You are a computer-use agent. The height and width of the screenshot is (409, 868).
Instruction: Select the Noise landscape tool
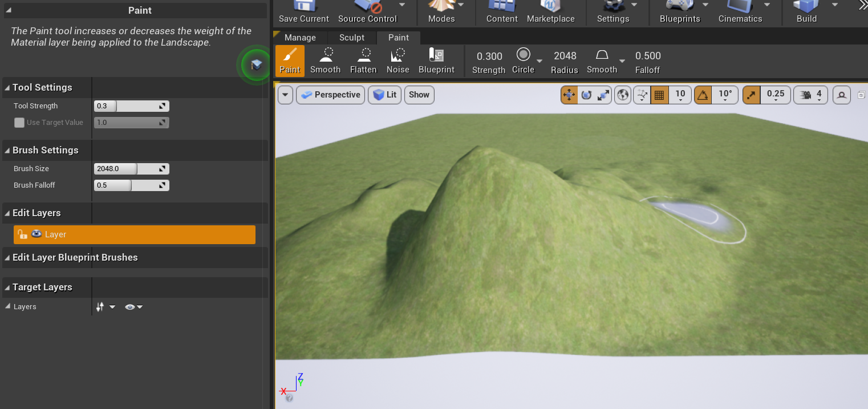398,61
